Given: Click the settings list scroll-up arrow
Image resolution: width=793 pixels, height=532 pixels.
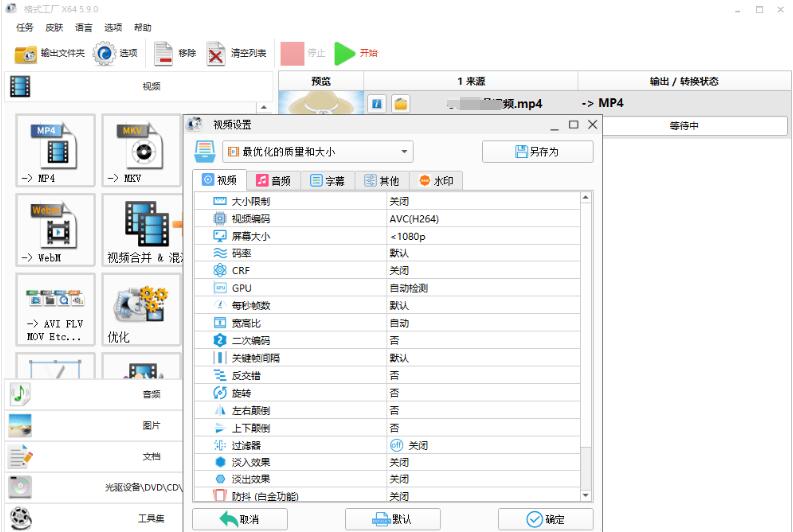Looking at the screenshot, I should (x=586, y=198).
